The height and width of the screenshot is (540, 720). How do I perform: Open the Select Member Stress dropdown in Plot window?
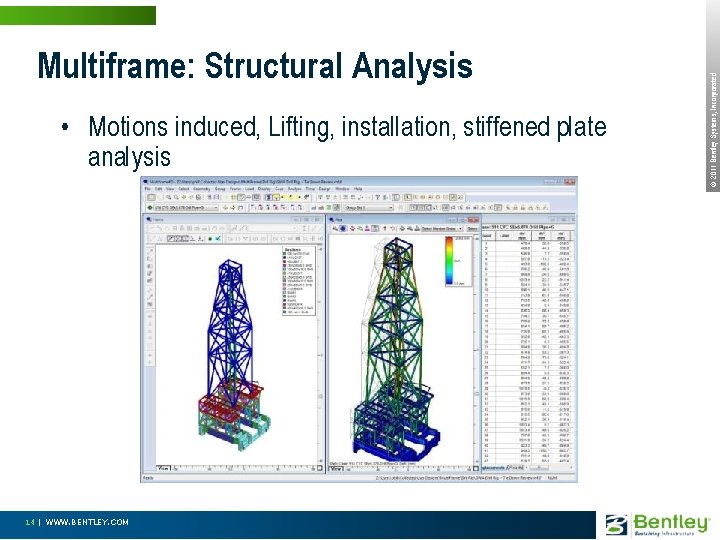tap(442, 229)
